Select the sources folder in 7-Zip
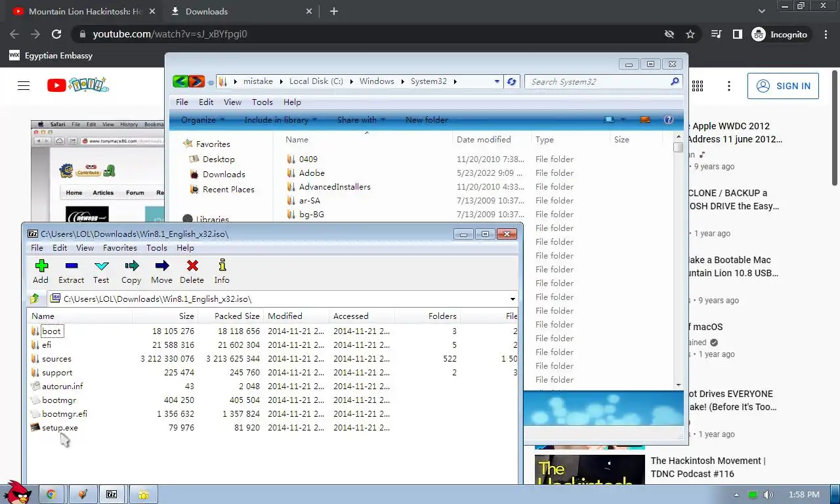Screen dimensions: 840x504 [56, 359]
